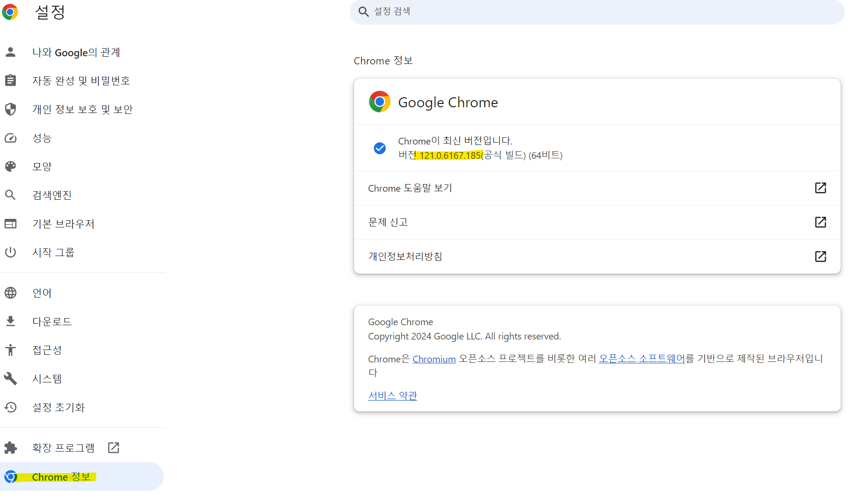Click the download arrow icon for 다운로드
Viewport: 865px width, 504px height.
tap(10, 321)
